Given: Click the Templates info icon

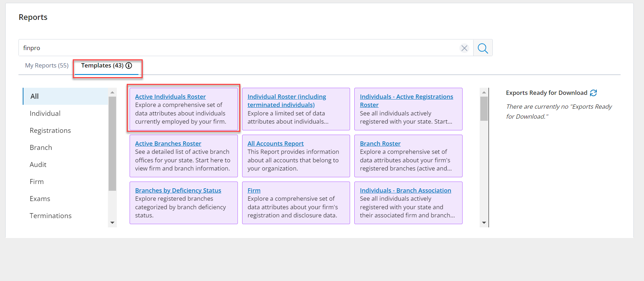Looking at the screenshot, I should (x=129, y=66).
